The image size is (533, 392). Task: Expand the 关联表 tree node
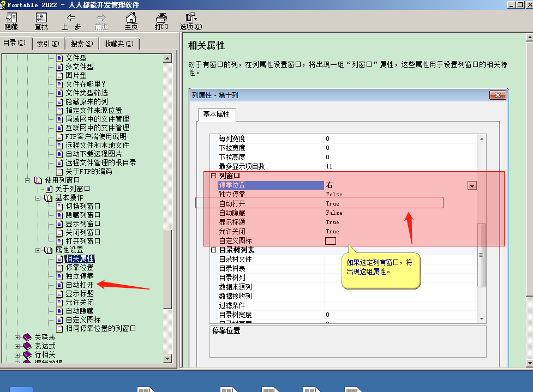17,337
